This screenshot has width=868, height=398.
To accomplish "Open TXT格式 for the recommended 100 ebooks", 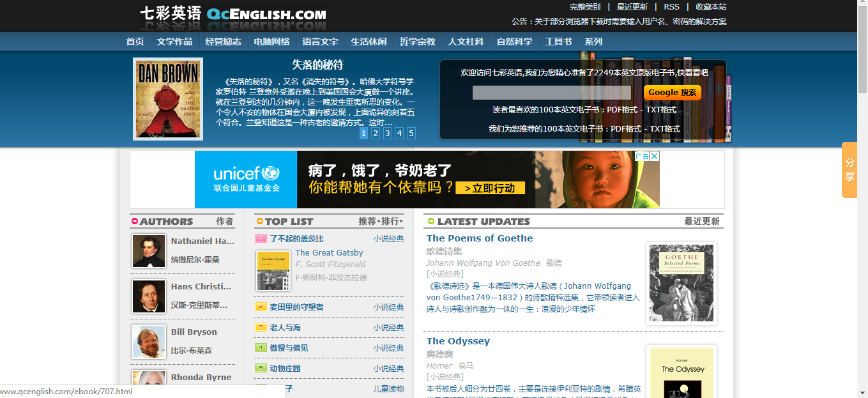I will [x=665, y=129].
